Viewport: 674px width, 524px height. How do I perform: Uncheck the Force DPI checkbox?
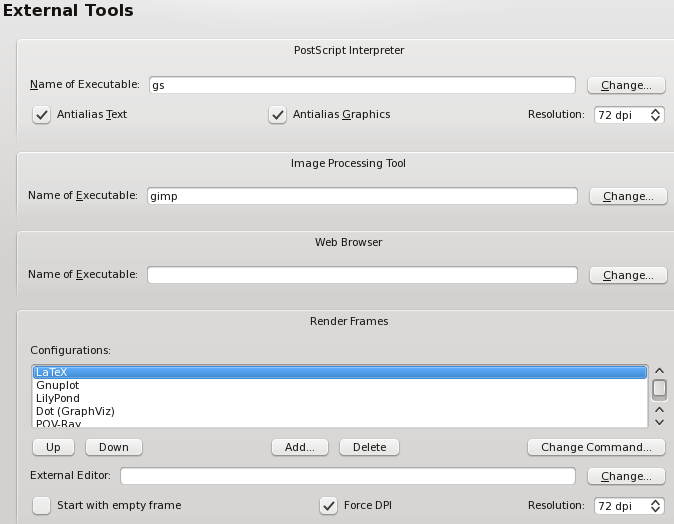pos(328,506)
